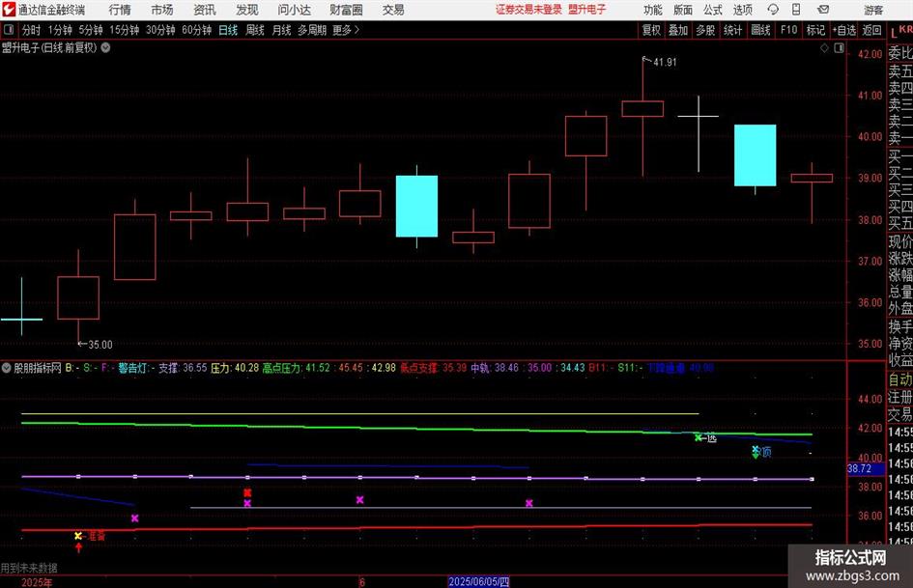Open the 多周期 multi-period view
This screenshot has height=588, width=913.
pos(312,30)
